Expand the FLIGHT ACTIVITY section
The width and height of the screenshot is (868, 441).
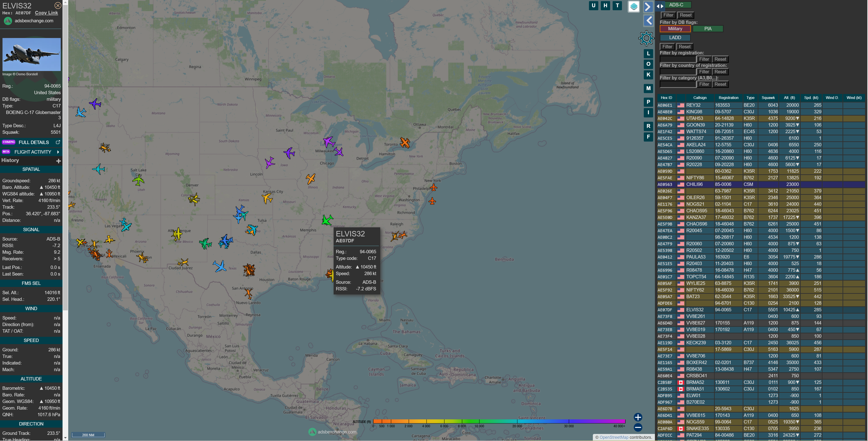[x=31, y=152]
